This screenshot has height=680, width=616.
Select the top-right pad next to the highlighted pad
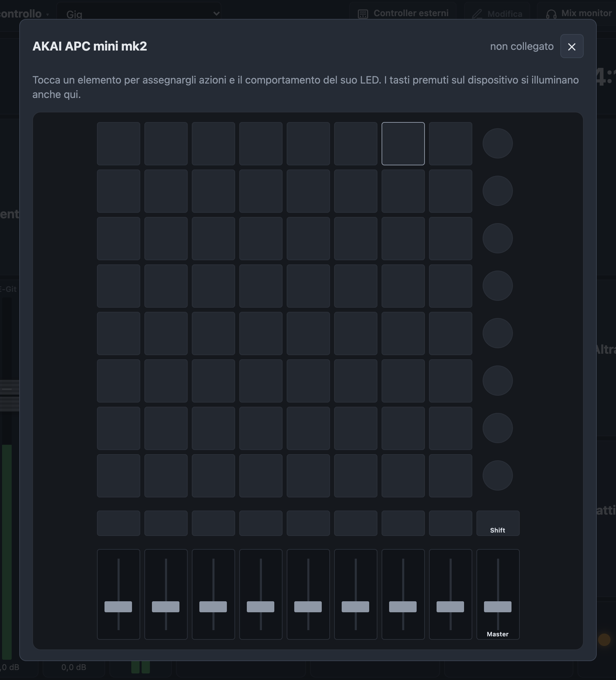click(451, 144)
